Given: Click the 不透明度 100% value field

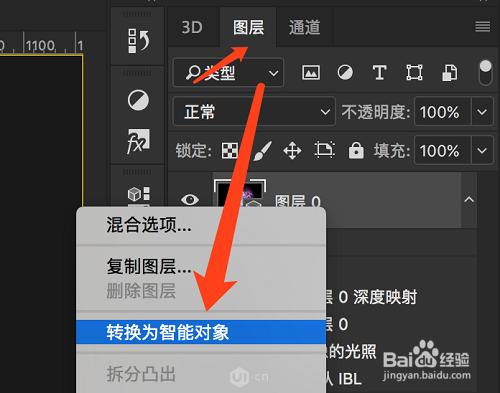Looking at the screenshot, I should pyautogui.click(x=443, y=112).
